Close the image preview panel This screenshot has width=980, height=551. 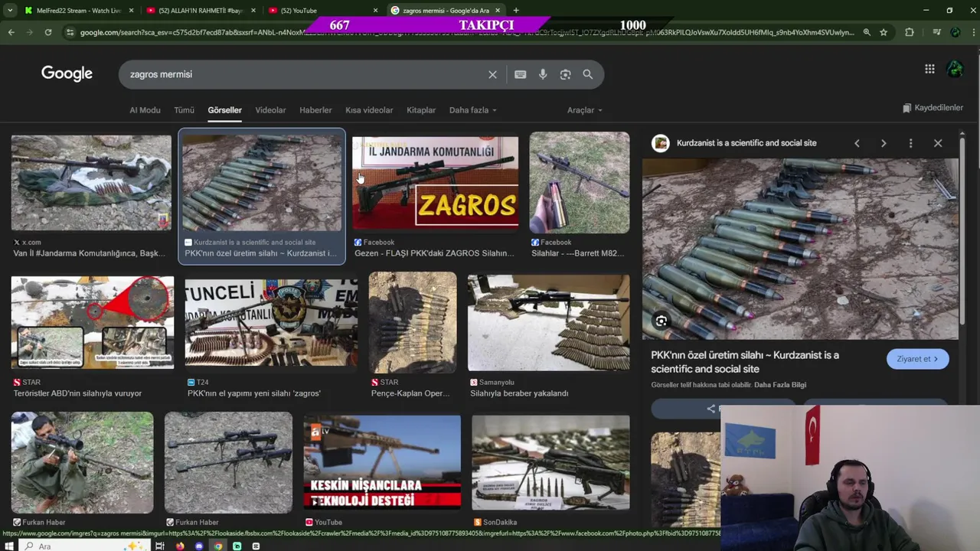point(938,143)
